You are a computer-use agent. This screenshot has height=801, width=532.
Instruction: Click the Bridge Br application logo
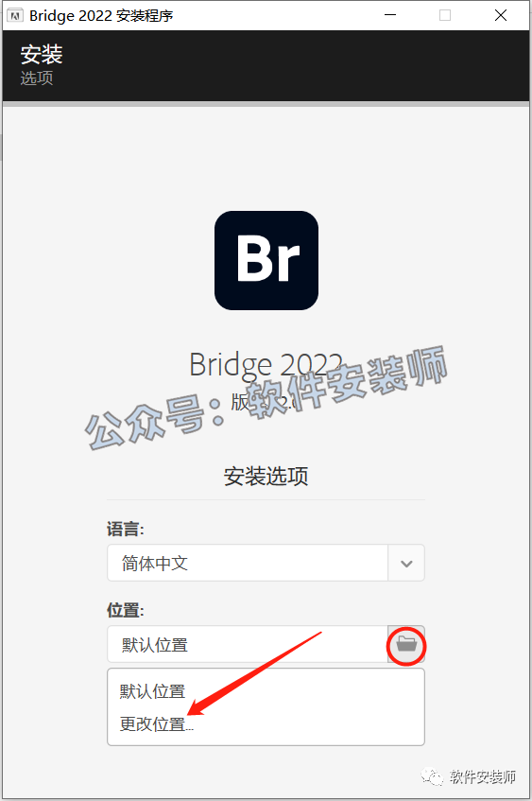(266, 260)
